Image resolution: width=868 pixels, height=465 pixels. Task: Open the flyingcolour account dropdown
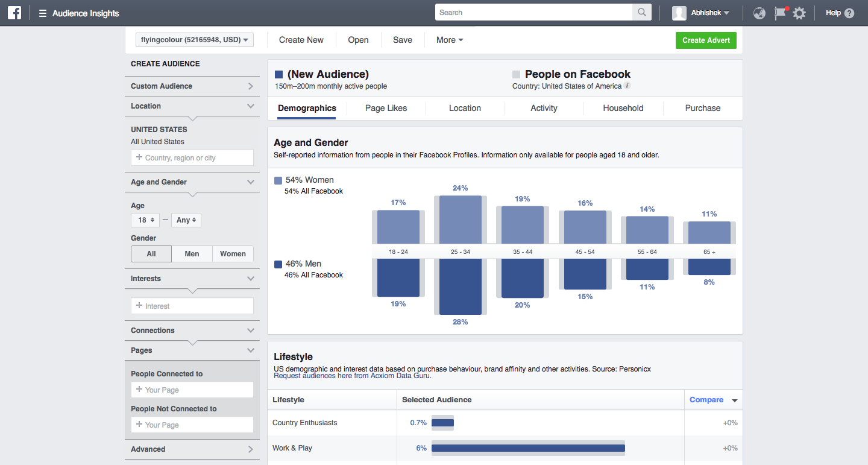195,40
